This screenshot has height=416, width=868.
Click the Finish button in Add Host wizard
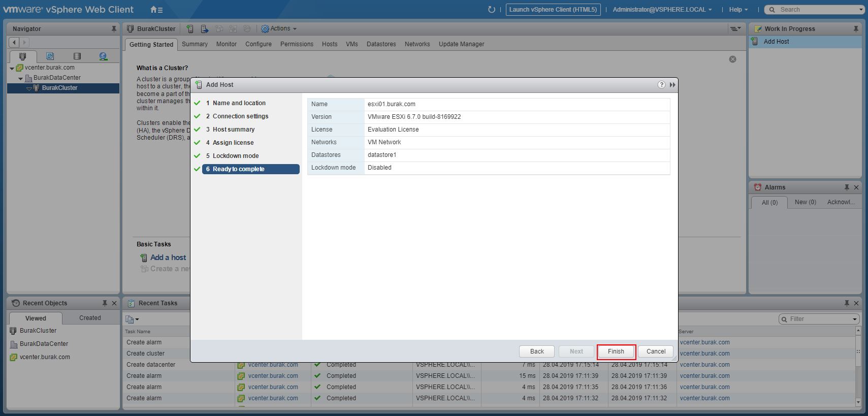click(616, 351)
